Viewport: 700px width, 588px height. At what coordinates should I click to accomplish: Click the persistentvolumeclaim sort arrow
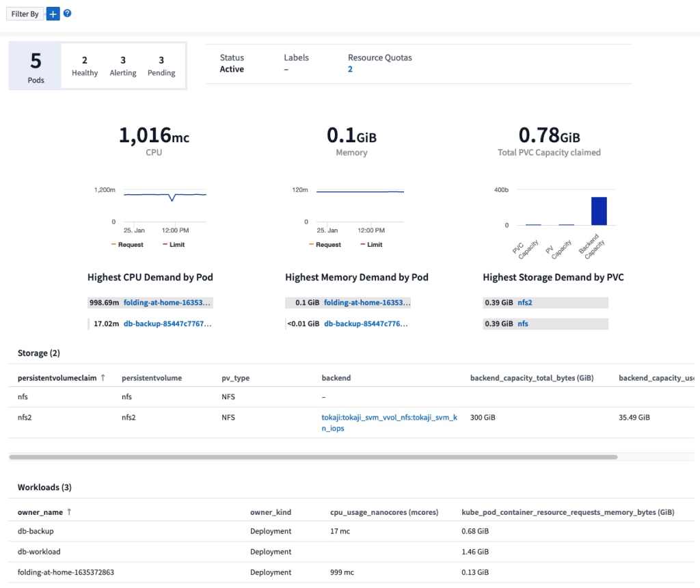pyautogui.click(x=103, y=377)
